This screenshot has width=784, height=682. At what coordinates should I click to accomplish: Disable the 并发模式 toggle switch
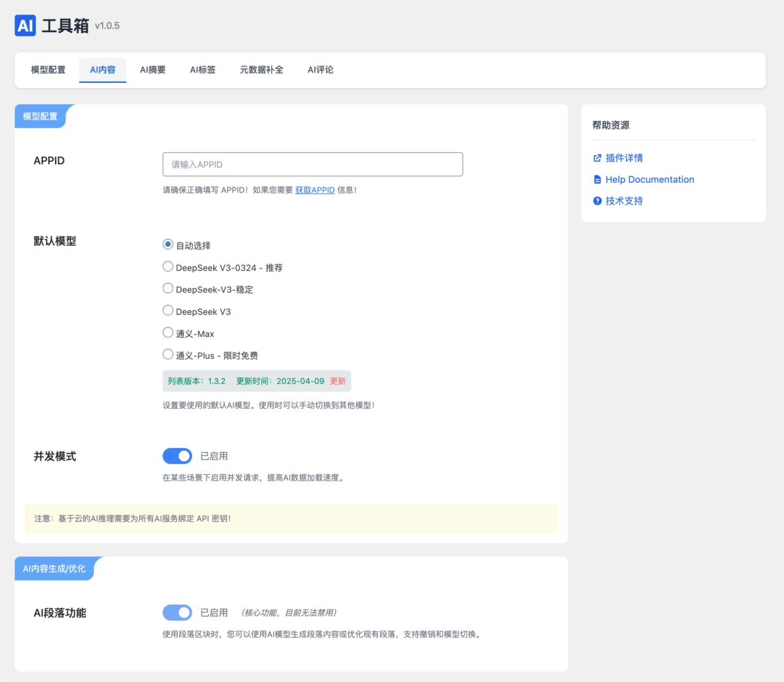[177, 456]
